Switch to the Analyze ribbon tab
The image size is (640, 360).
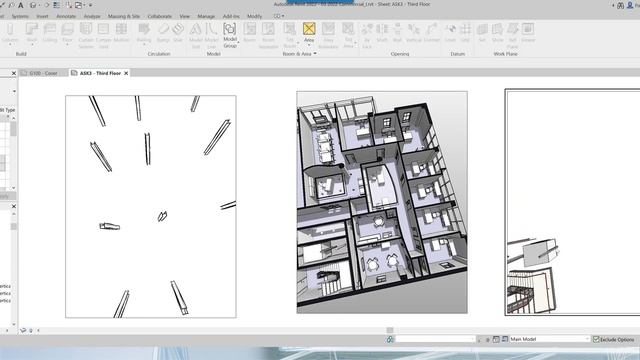tap(92, 16)
